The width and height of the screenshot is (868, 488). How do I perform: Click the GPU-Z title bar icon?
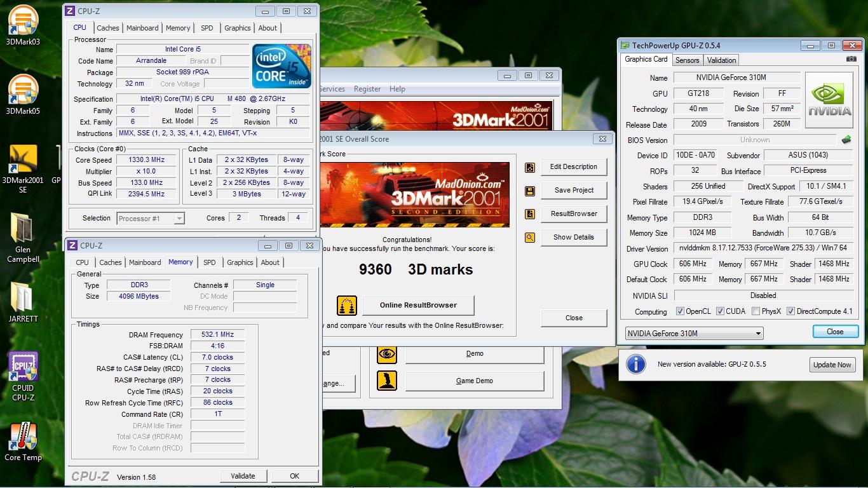coord(625,46)
